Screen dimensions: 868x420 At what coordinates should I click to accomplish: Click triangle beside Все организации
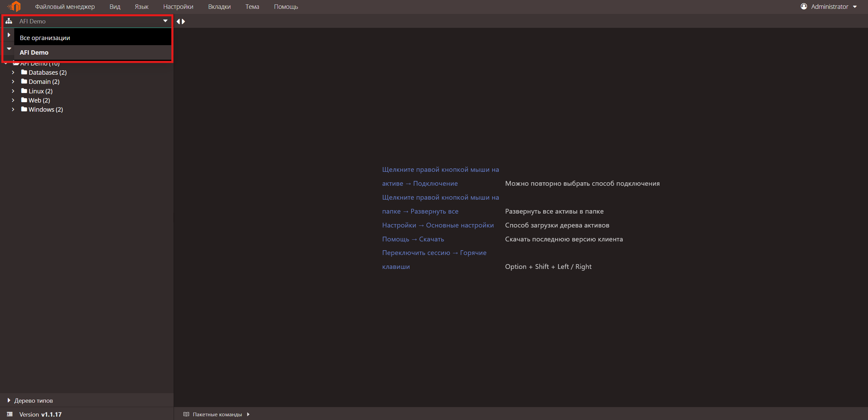pyautogui.click(x=9, y=35)
